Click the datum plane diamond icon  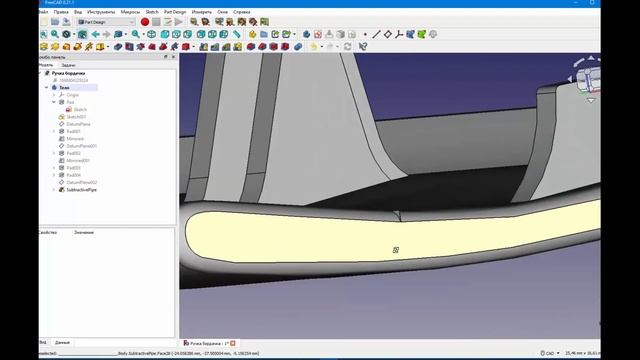pos(388,34)
